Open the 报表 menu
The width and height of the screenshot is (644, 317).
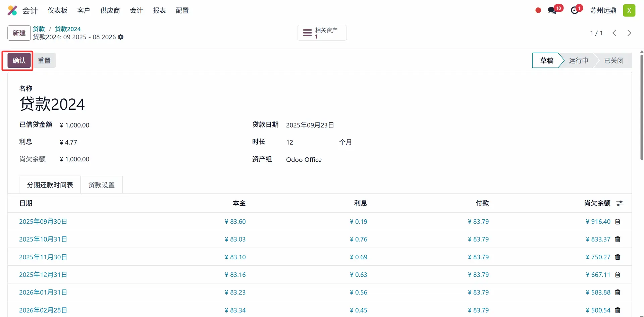coord(159,10)
